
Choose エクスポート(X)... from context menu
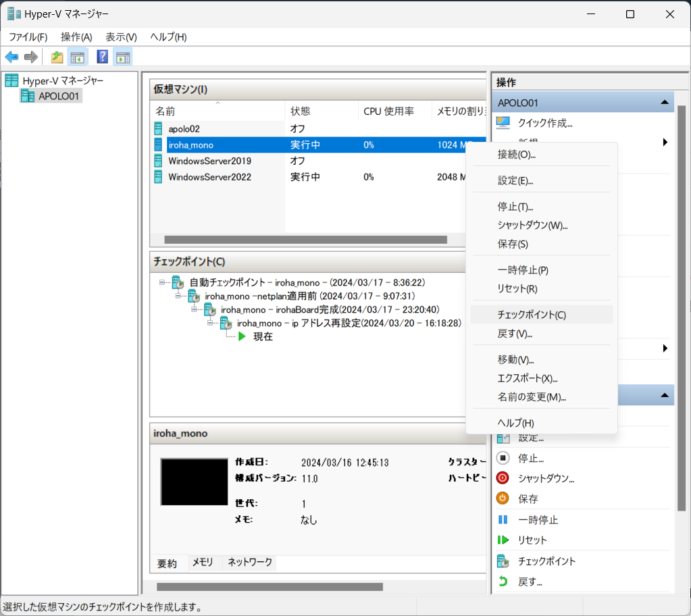[542, 378]
